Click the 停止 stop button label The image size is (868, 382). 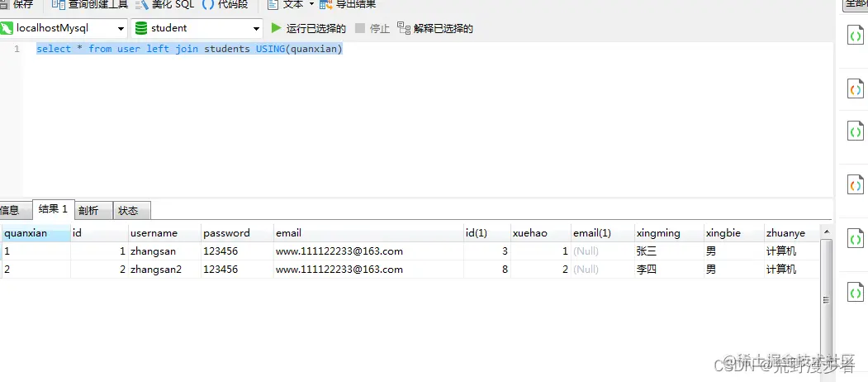click(x=380, y=28)
